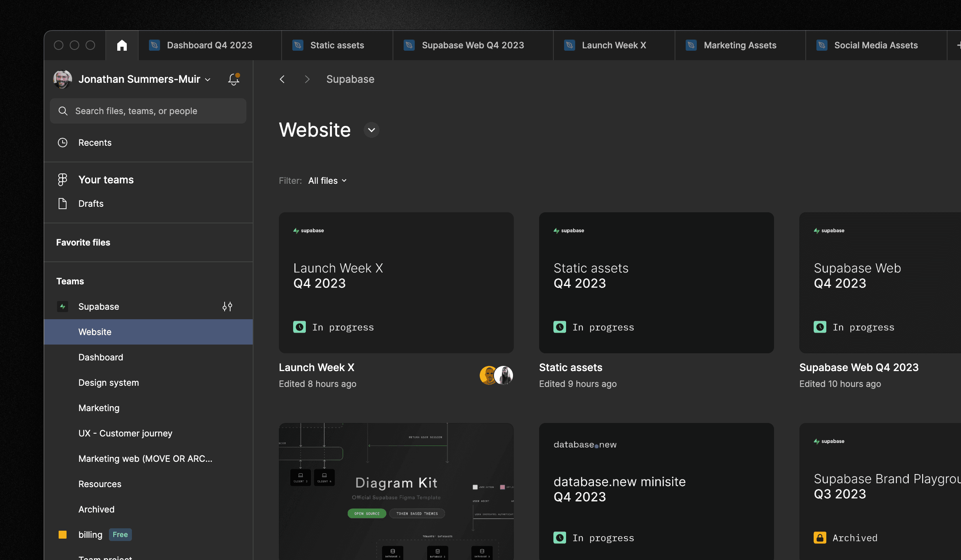This screenshot has height=560, width=961.
Task: Click the Marketing Assets tab file icon
Action: pyautogui.click(x=691, y=45)
